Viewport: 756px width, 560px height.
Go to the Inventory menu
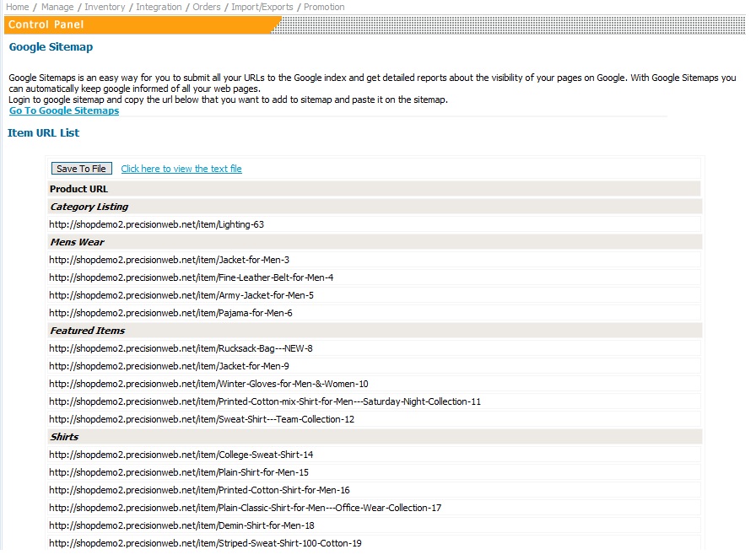point(105,7)
